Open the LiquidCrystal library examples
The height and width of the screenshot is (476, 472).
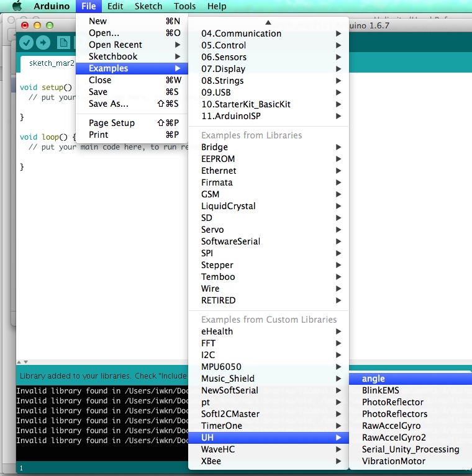point(268,207)
